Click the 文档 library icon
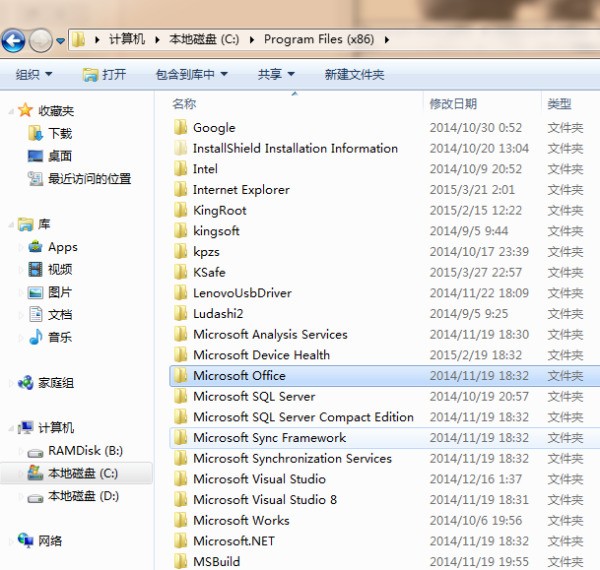 point(36,314)
